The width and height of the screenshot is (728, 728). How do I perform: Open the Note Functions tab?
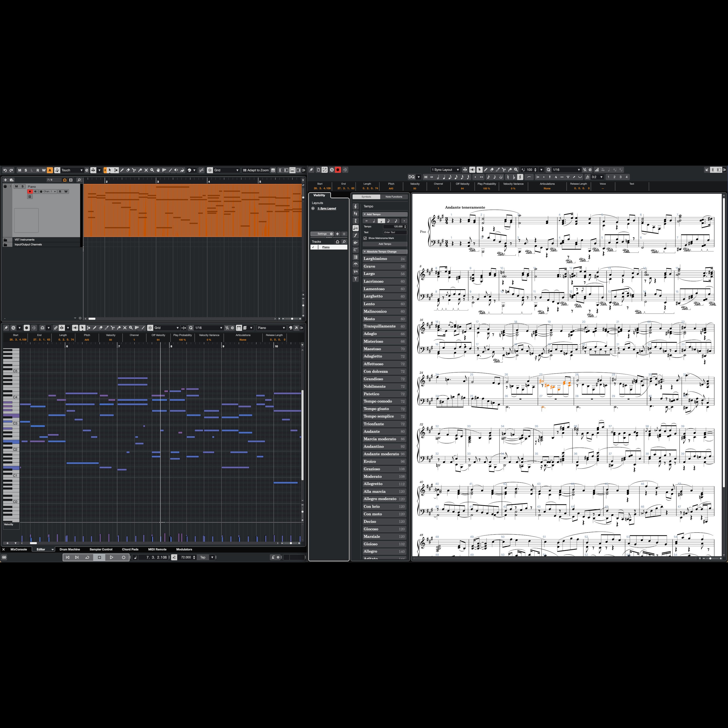click(394, 197)
